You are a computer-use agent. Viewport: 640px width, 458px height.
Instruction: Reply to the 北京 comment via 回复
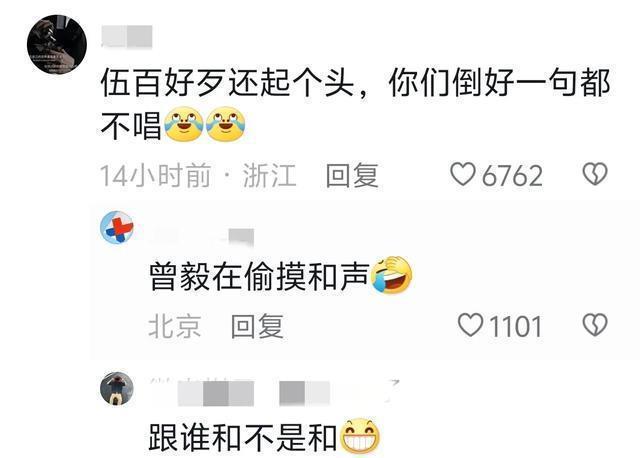point(257,326)
